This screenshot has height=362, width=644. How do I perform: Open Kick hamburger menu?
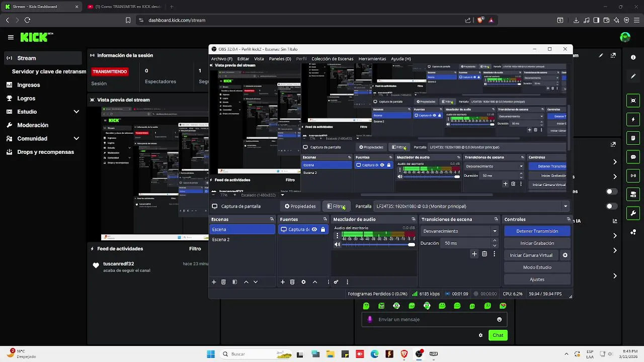click(x=11, y=37)
